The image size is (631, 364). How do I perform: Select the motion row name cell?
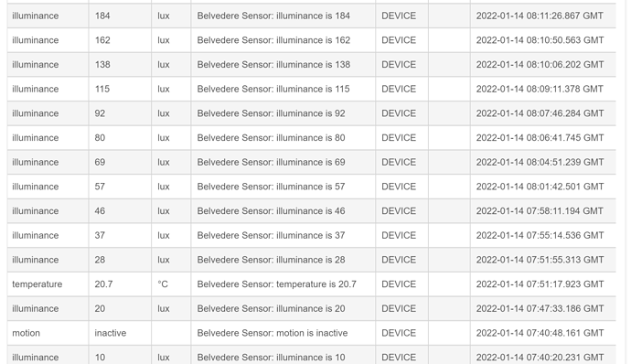click(x=48, y=333)
